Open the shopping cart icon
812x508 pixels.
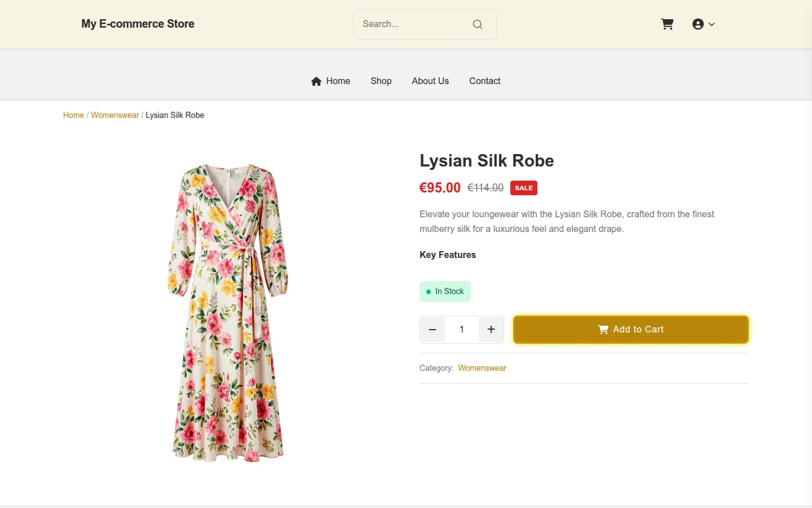[667, 24]
